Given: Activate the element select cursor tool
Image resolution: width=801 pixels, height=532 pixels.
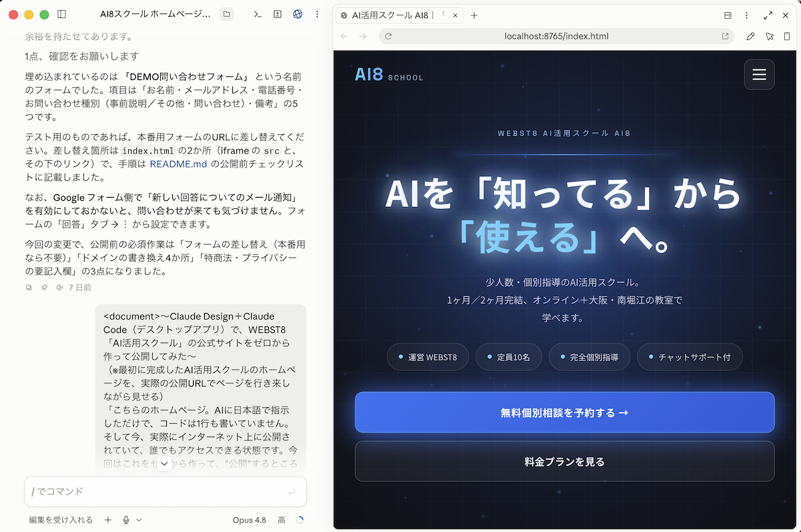Looking at the screenshot, I should [x=769, y=36].
